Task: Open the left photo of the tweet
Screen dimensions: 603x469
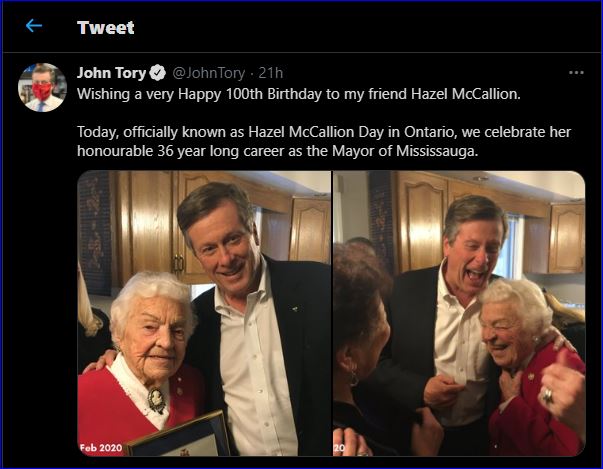Action: click(204, 313)
